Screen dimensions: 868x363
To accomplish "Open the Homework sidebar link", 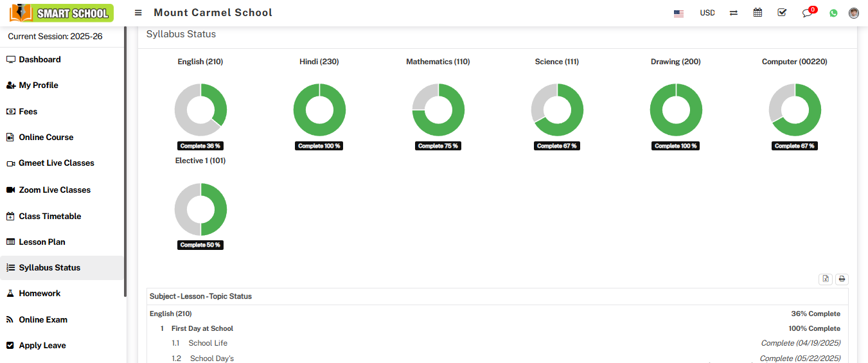I will point(39,294).
